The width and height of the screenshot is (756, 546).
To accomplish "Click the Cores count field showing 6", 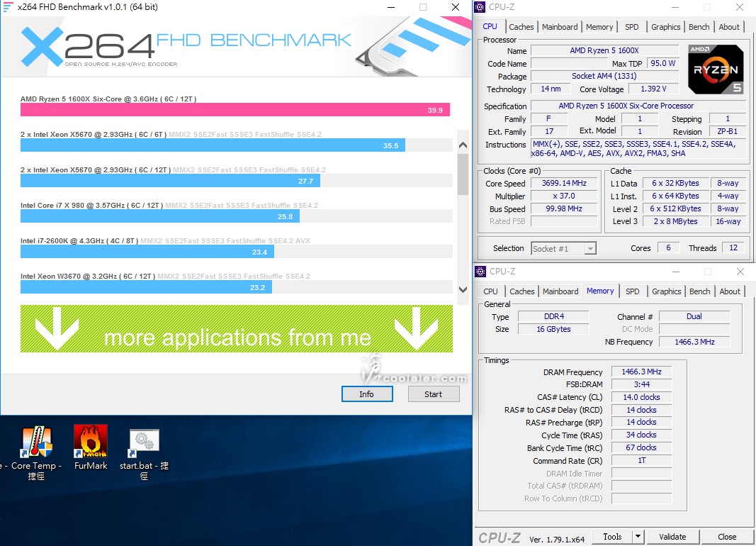I will point(668,248).
